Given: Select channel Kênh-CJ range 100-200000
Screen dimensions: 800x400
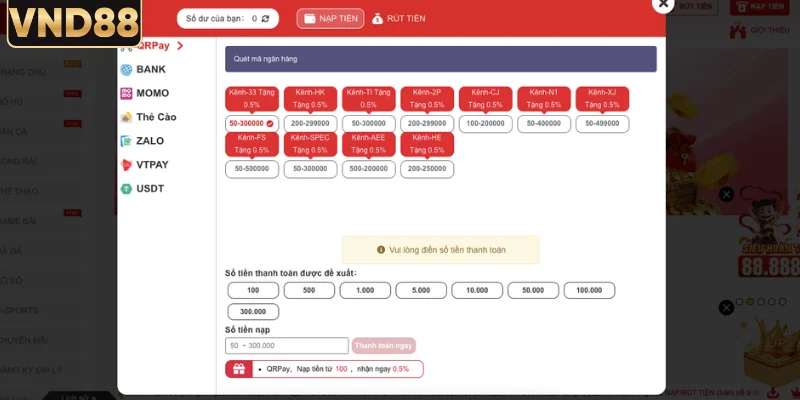Looking at the screenshot, I should 485,123.
